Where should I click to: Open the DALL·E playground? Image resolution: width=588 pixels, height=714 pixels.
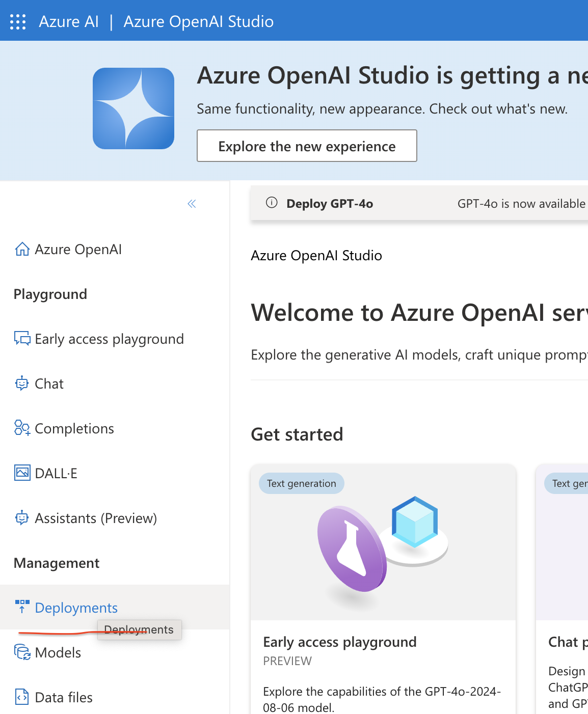pyautogui.click(x=56, y=473)
